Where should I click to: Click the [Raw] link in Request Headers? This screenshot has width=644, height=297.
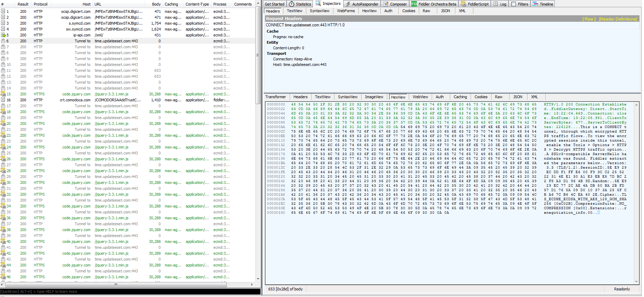(589, 19)
